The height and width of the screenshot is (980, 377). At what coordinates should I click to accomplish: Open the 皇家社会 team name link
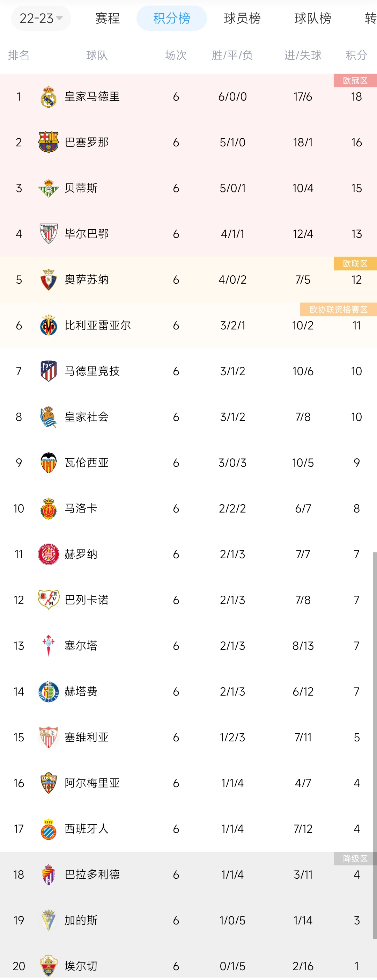click(x=87, y=417)
